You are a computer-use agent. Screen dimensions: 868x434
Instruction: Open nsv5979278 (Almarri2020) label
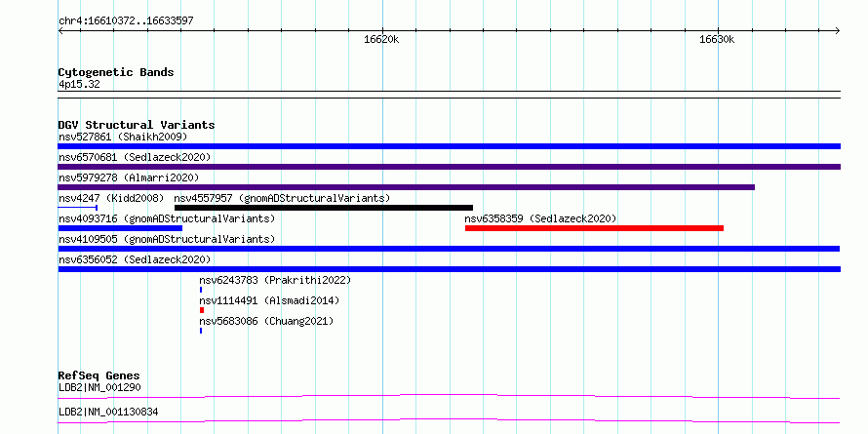pos(129,178)
